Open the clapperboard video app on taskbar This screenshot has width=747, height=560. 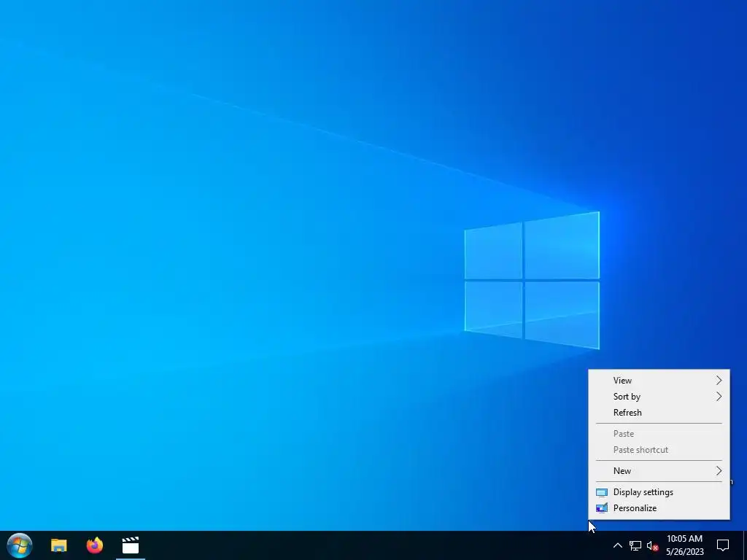point(130,545)
